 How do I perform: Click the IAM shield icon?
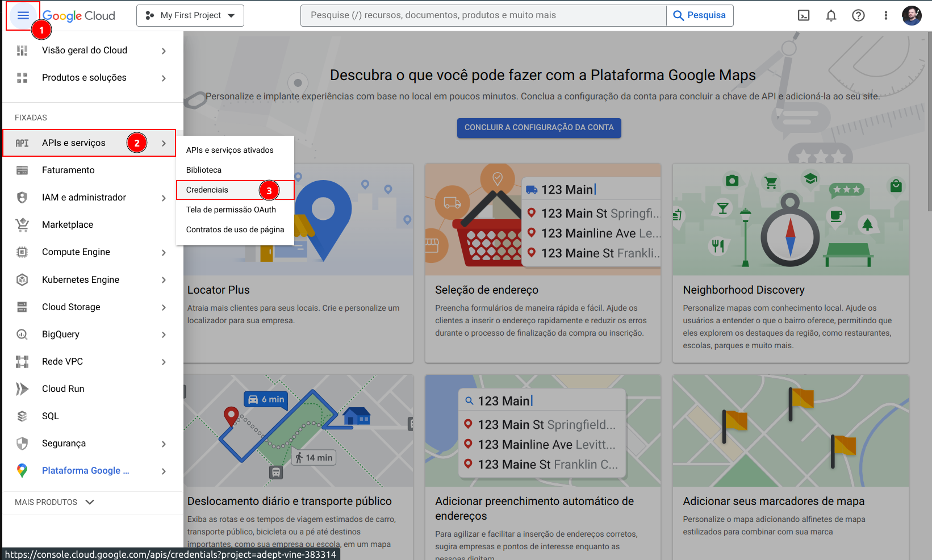click(22, 198)
